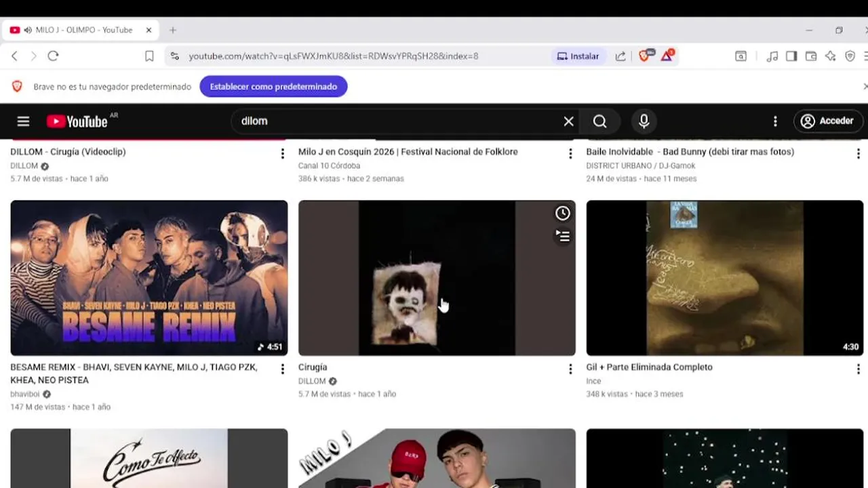Open options for Milo J en Cosquín video
This screenshot has height=488, width=868.
[570, 154]
